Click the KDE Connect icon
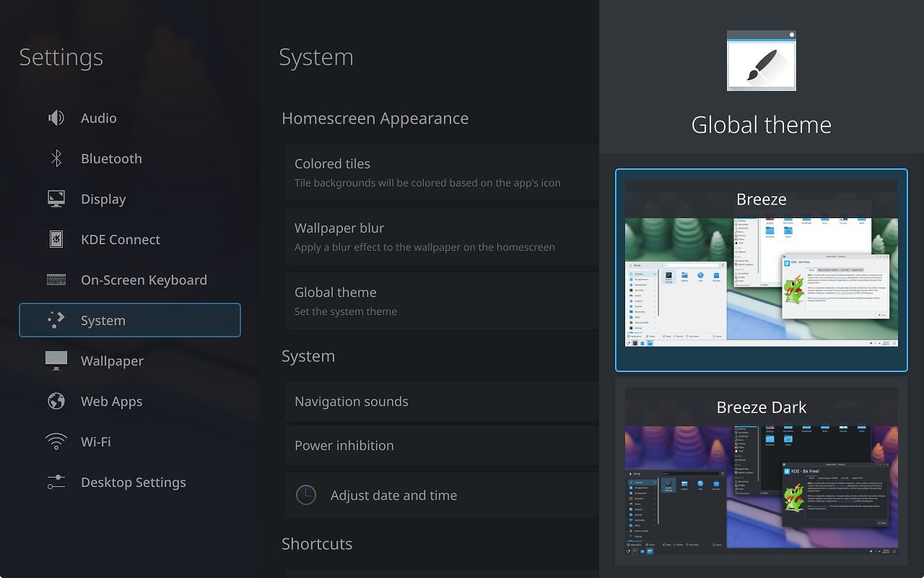 (x=56, y=239)
